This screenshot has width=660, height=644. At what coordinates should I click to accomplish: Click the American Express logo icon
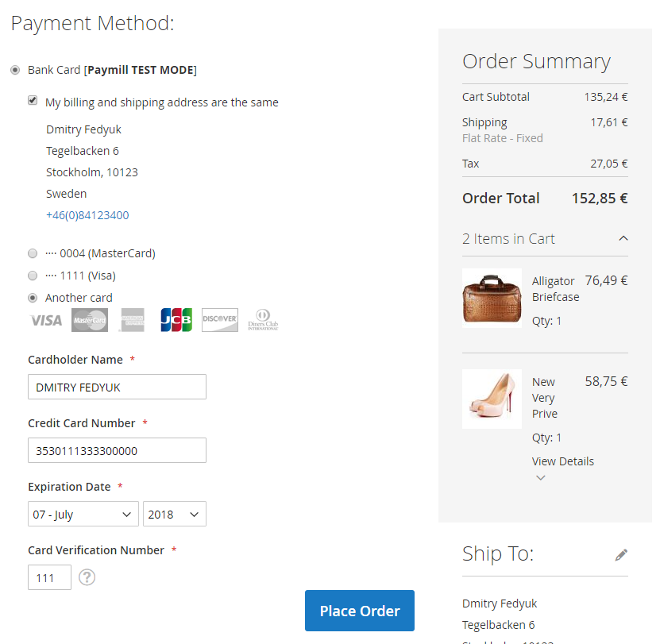pyautogui.click(x=133, y=320)
